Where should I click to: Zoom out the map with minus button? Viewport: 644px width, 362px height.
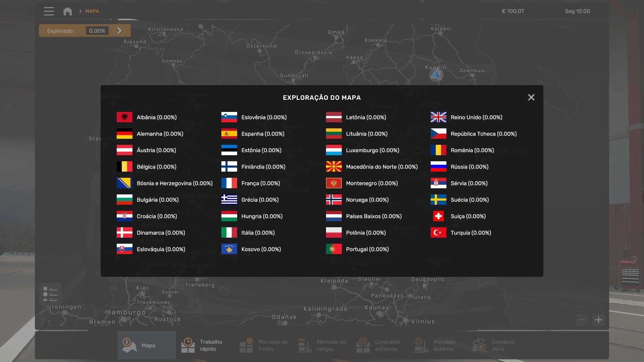click(x=582, y=320)
